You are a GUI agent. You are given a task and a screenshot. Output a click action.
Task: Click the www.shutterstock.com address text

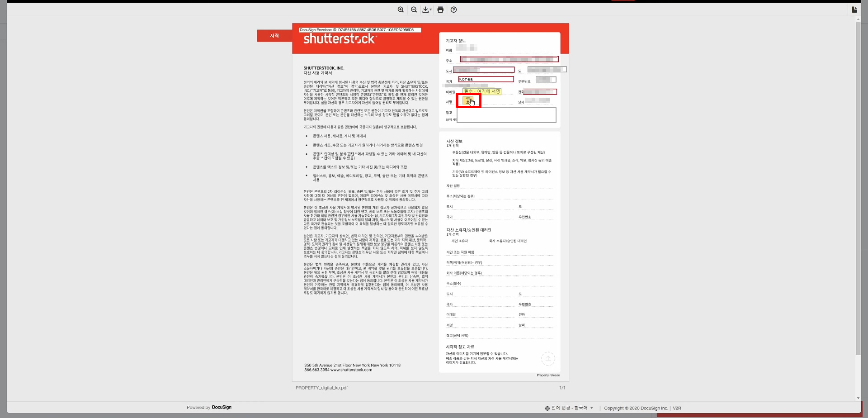351,370
